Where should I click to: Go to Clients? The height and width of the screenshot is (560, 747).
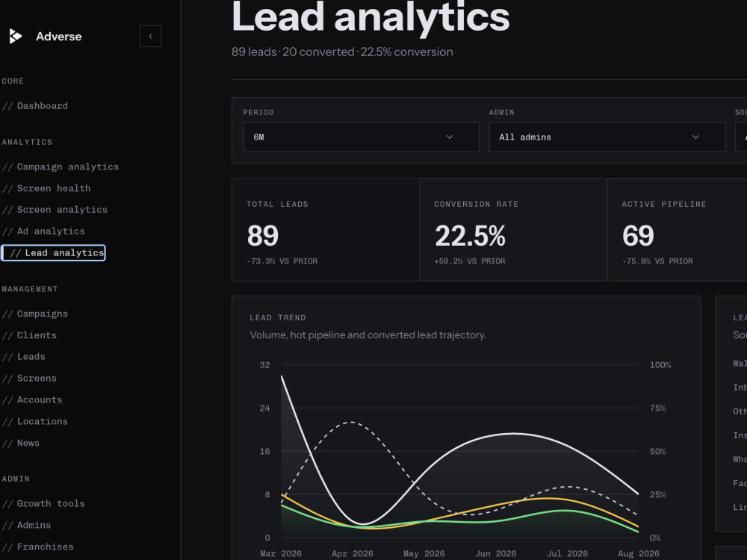coord(29,335)
